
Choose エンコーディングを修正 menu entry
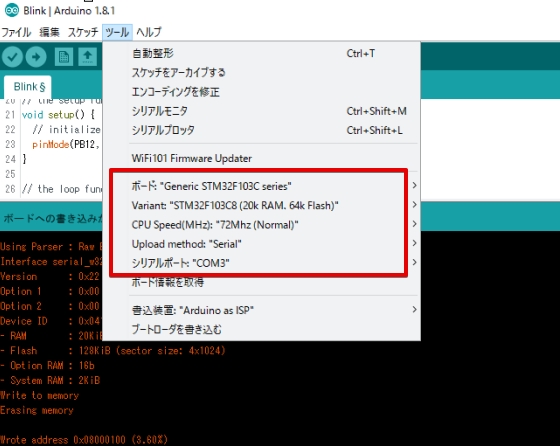pos(261,92)
